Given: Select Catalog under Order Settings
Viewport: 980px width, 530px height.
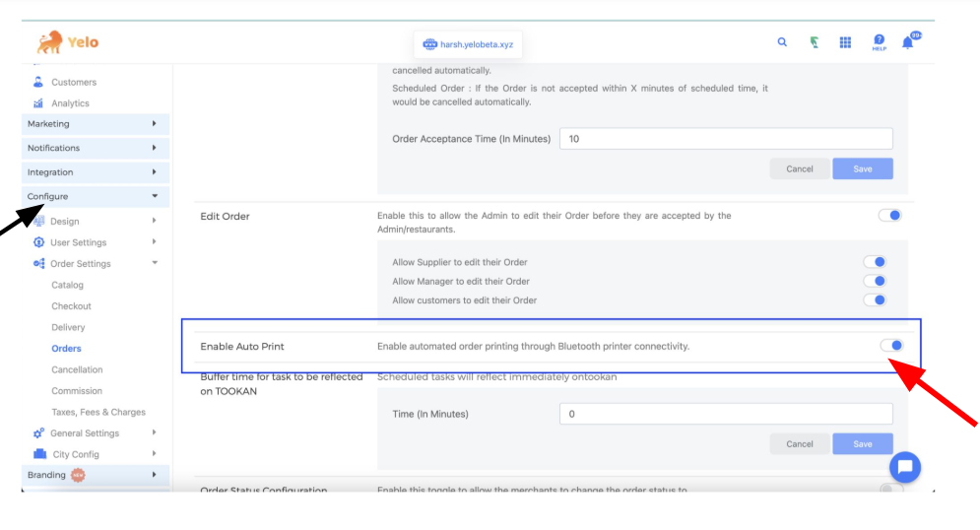Looking at the screenshot, I should click(x=67, y=285).
